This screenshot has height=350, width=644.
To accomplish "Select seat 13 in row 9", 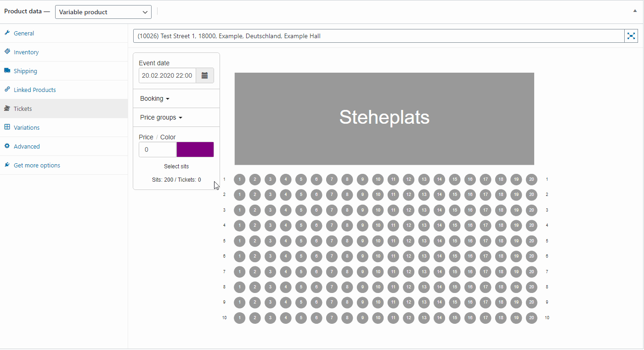I will click(x=424, y=303).
